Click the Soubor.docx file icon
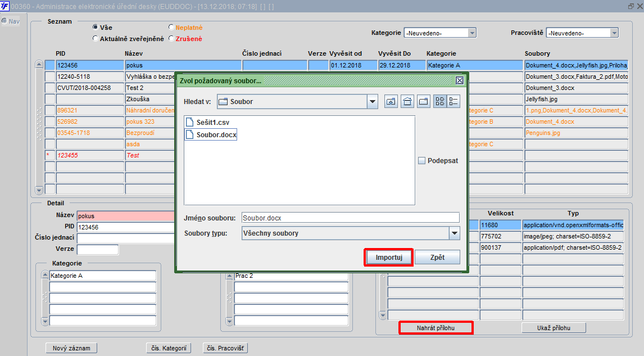 pyautogui.click(x=190, y=134)
